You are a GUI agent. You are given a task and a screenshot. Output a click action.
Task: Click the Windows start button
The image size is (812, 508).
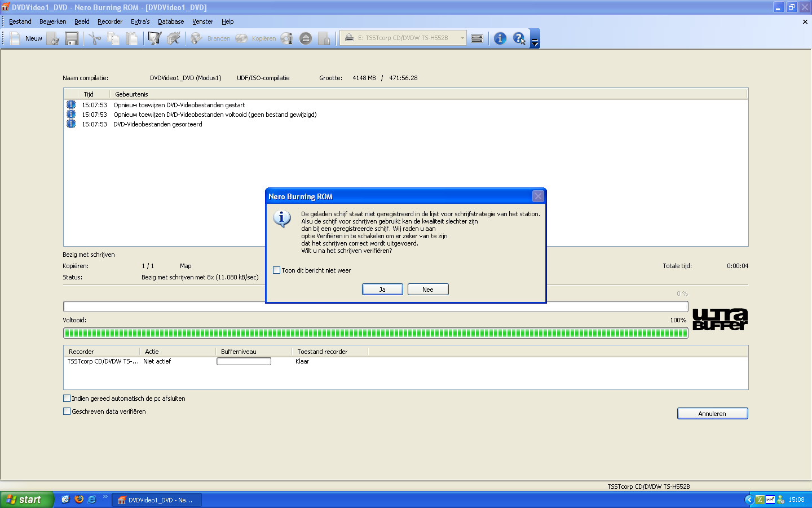coord(27,500)
